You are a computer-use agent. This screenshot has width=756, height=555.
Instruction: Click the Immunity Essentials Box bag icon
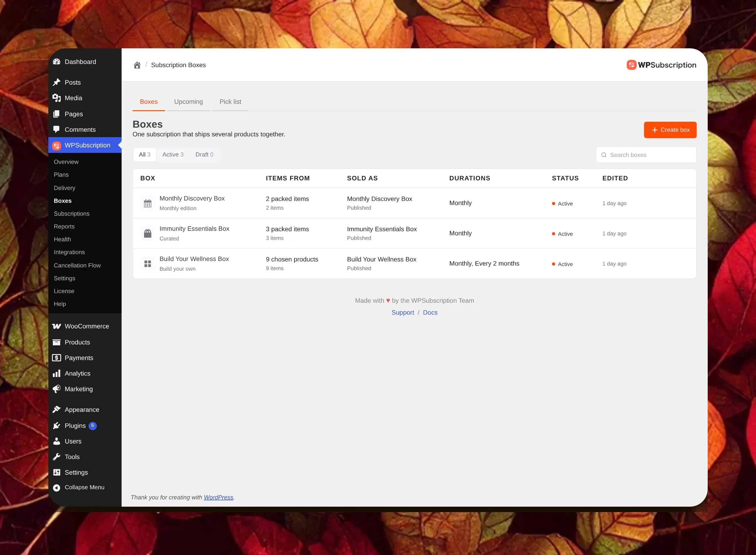(x=148, y=234)
